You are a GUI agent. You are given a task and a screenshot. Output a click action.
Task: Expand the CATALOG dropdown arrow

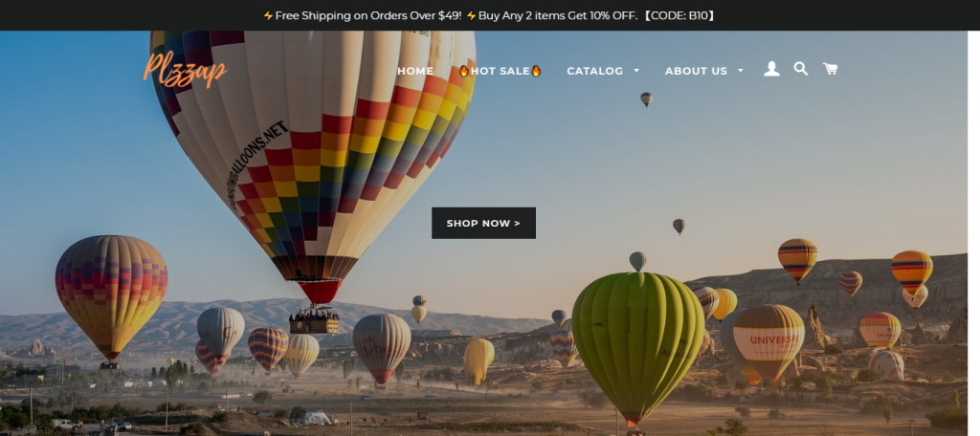(636, 71)
